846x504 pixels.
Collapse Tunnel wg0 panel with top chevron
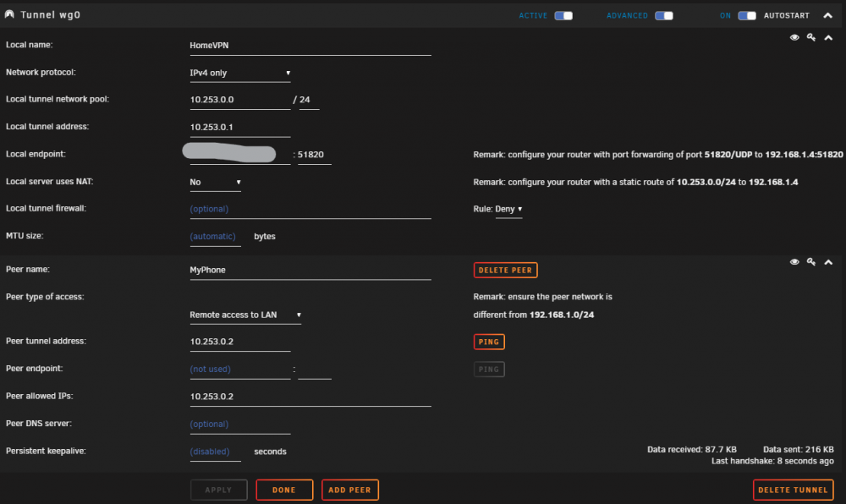click(x=827, y=15)
